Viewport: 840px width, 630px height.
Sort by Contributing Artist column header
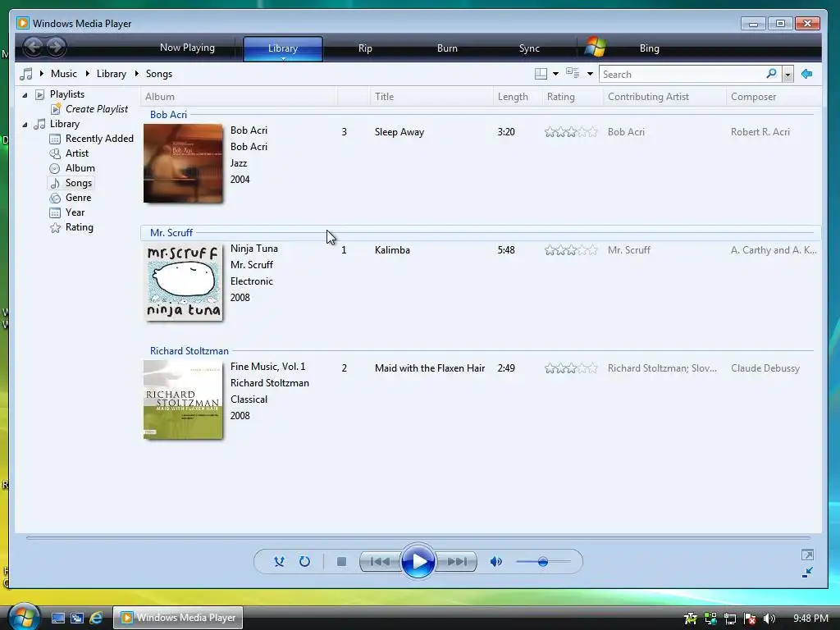(664, 97)
